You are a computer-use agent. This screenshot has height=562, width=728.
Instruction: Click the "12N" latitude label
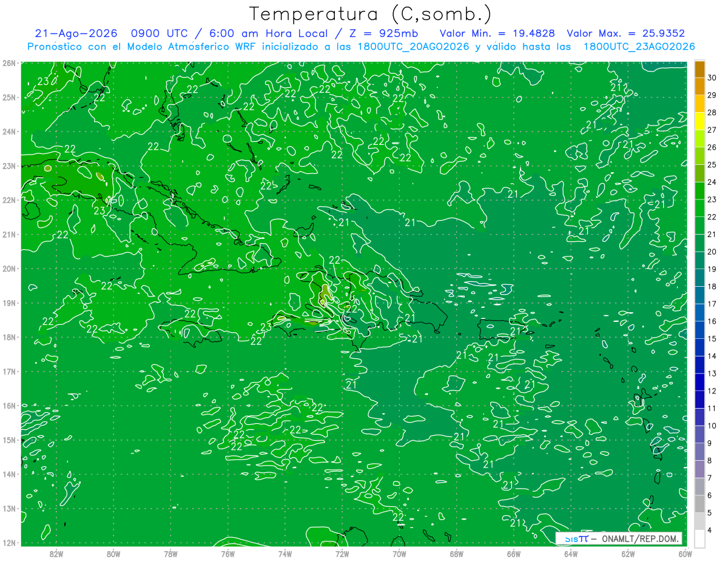coord(8,543)
